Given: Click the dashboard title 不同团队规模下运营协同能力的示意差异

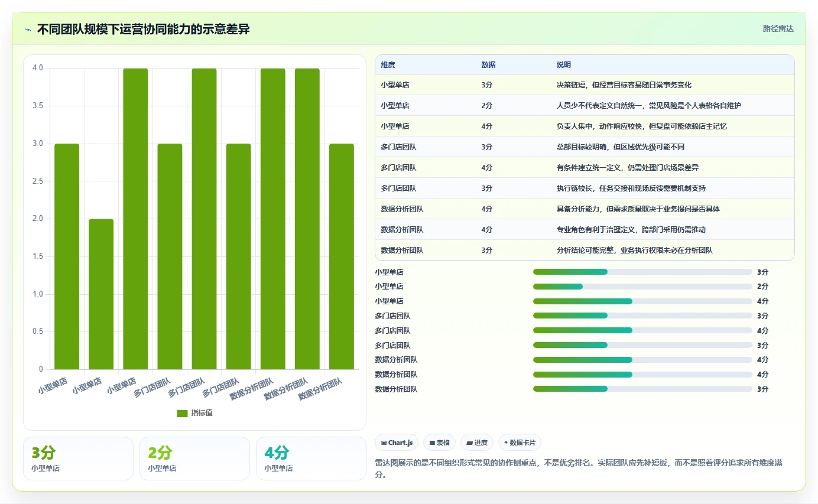Looking at the screenshot, I should 143,29.
